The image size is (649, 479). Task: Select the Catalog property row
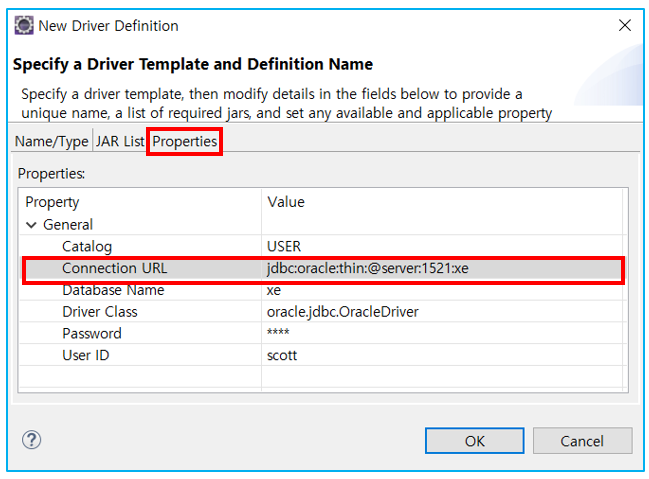tap(323, 246)
